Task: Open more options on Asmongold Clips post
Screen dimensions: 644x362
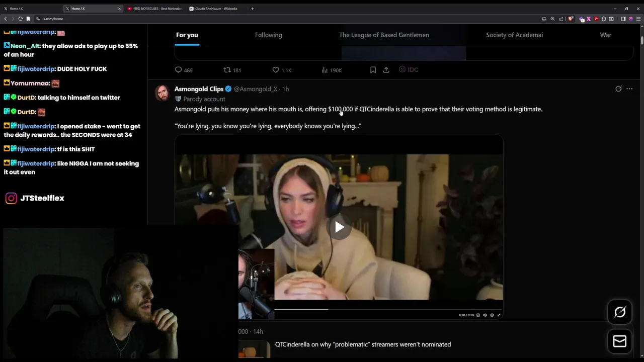Action: 629,89
